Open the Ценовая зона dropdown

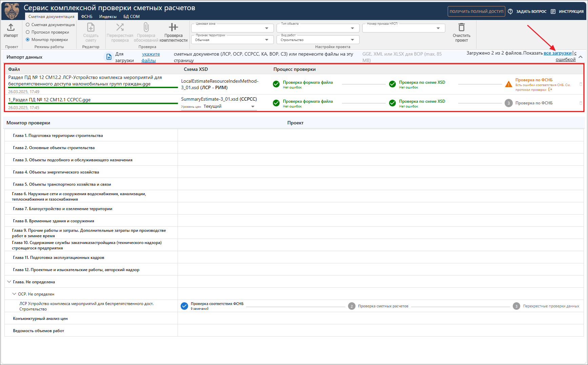coord(266,28)
